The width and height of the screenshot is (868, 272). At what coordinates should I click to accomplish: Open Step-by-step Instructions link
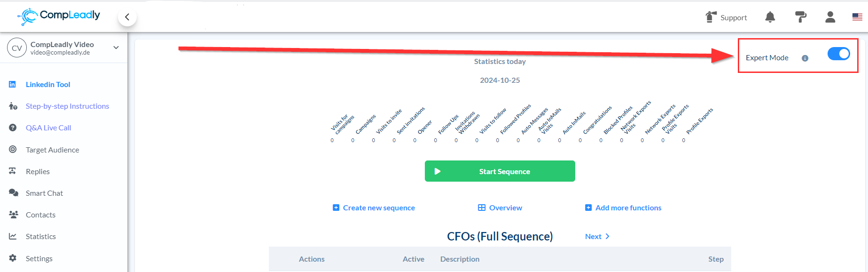pos(67,106)
